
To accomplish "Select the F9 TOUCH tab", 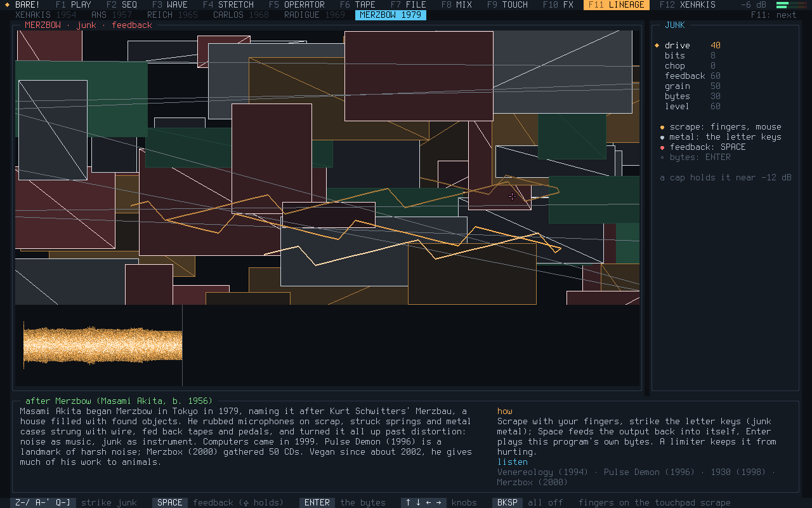I will click(507, 4).
